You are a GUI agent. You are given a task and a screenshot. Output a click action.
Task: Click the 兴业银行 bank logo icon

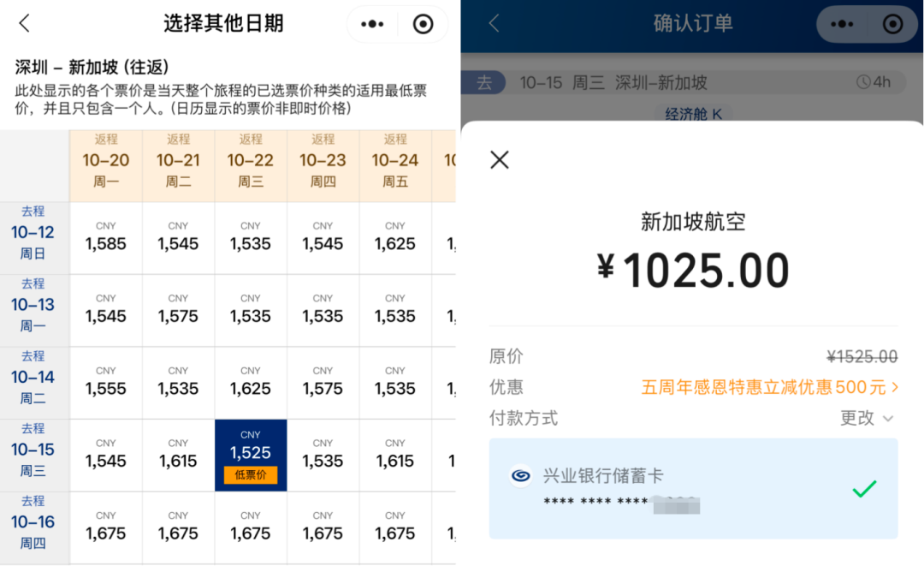point(522,475)
